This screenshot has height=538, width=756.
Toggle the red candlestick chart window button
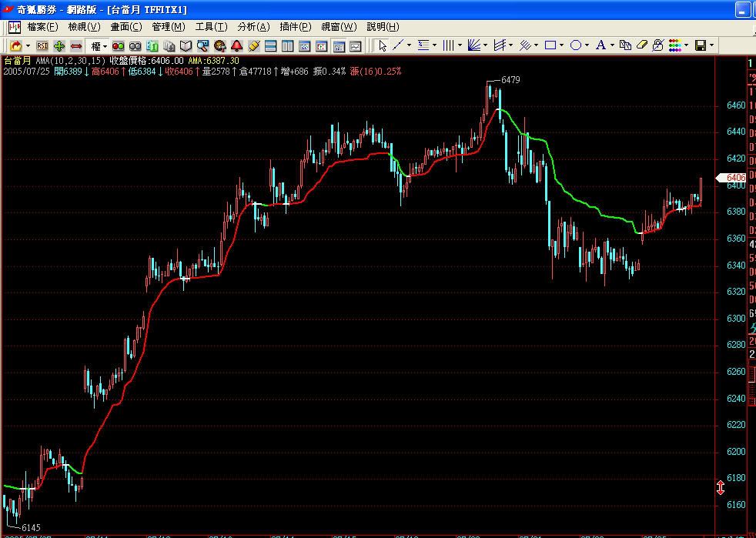[321, 46]
